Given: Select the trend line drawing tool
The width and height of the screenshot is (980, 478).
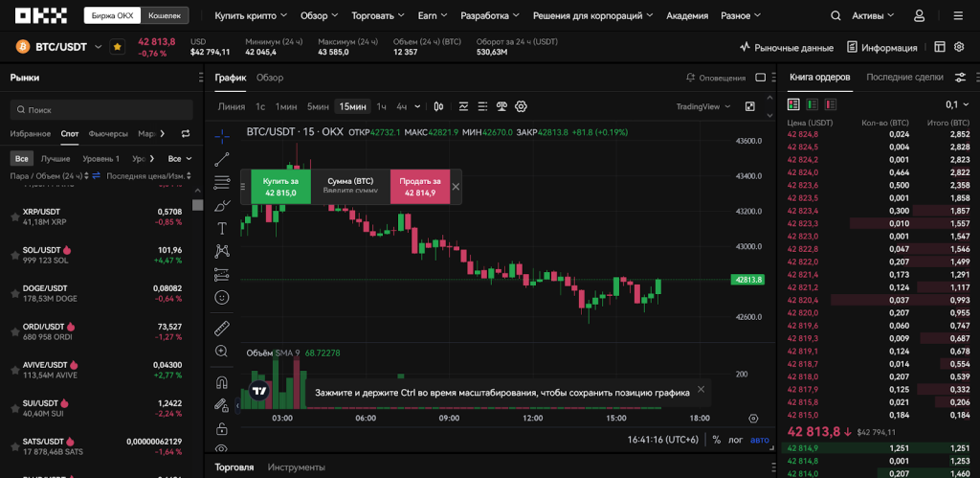Looking at the screenshot, I should pos(222,159).
